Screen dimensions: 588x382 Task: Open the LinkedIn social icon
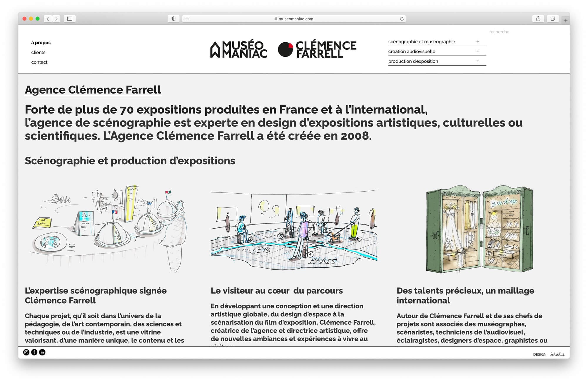coord(42,352)
